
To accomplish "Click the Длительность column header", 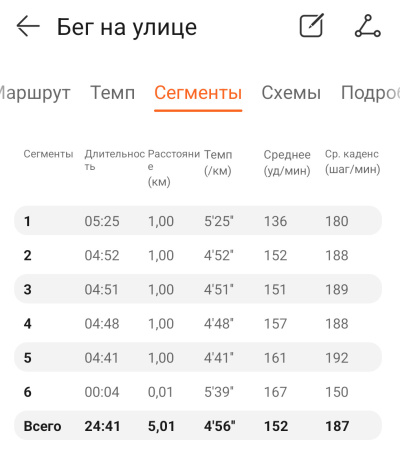I will coord(114,160).
